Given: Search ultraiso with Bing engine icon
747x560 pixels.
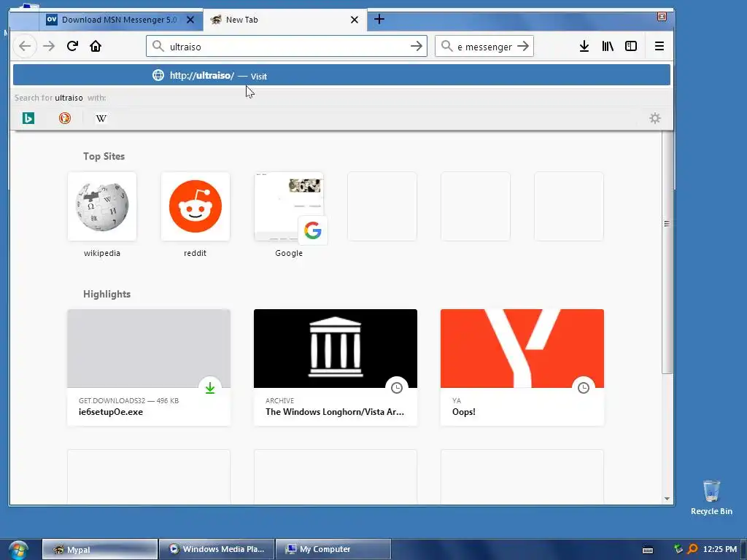Looking at the screenshot, I should click(x=28, y=118).
